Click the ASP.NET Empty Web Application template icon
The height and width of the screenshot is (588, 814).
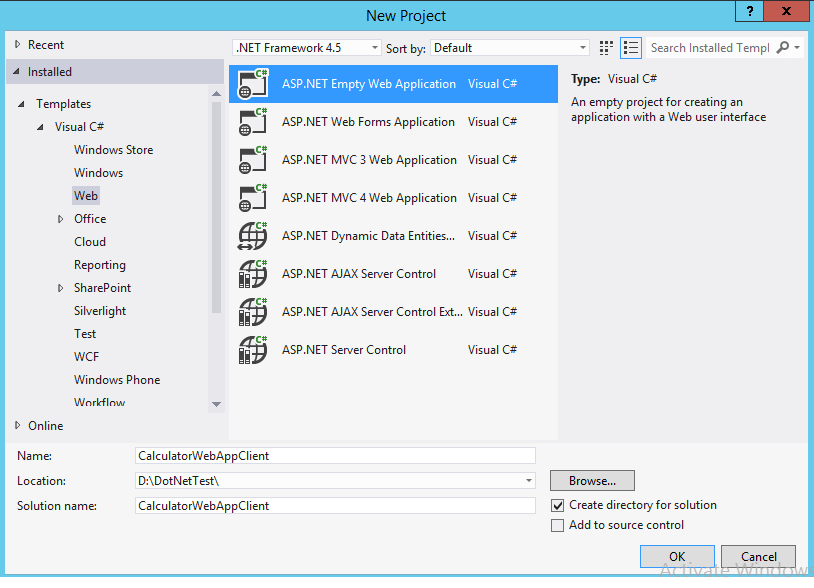click(x=253, y=84)
